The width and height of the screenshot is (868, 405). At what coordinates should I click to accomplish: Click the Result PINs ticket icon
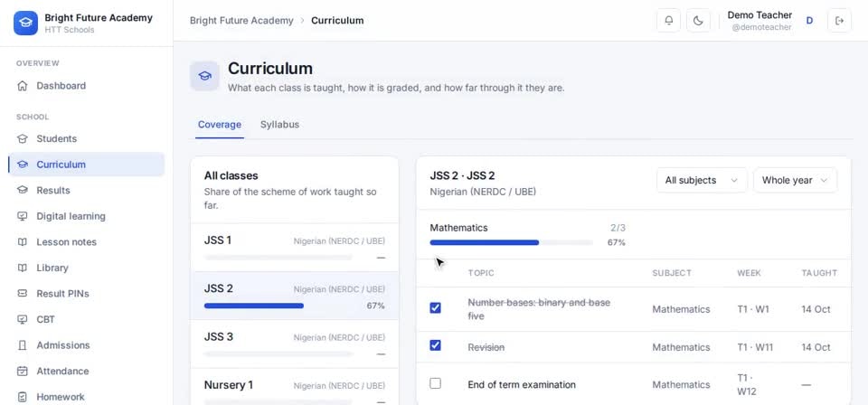pos(22,293)
